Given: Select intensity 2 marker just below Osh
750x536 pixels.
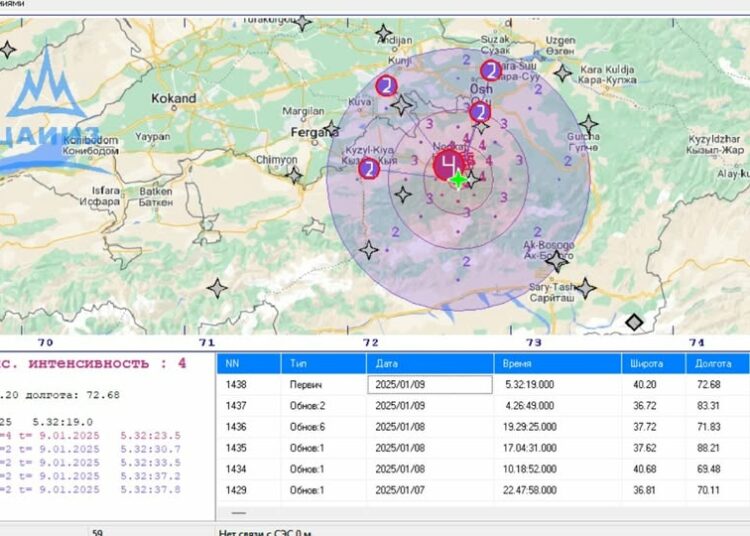Looking at the screenshot, I should pos(480,112).
